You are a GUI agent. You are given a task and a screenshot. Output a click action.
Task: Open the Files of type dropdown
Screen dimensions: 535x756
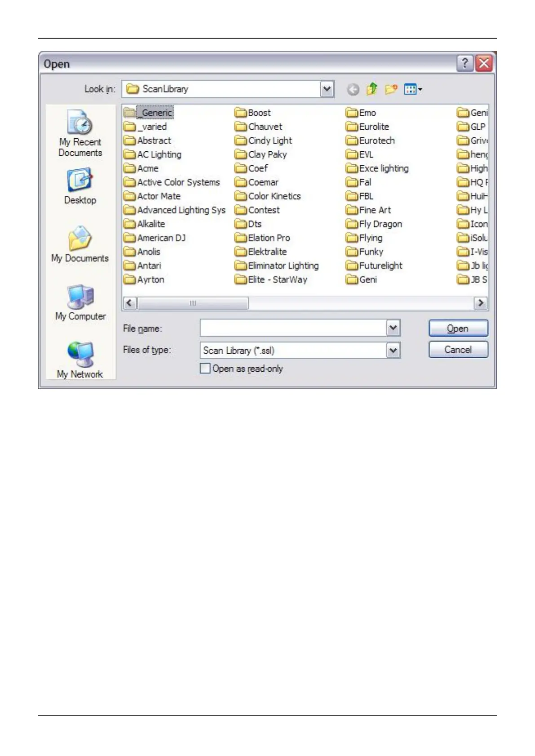tap(393, 350)
